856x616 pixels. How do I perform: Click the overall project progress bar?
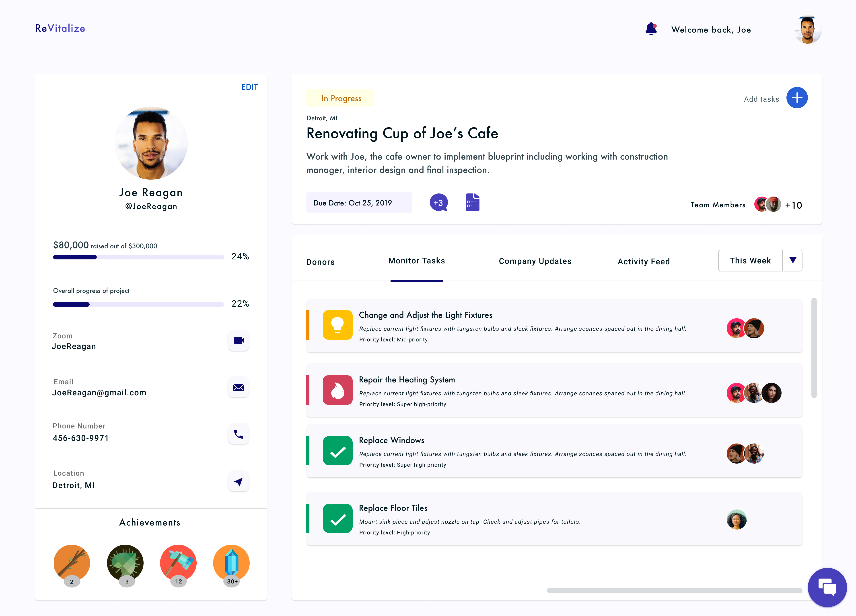tap(138, 304)
